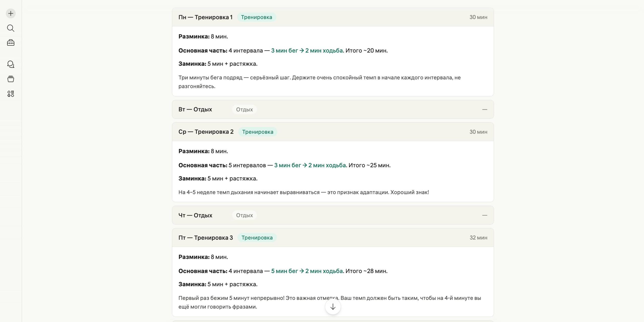Open the toolbox icon in sidebar
Viewport: 644px width, 322px height.
click(x=11, y=43)
